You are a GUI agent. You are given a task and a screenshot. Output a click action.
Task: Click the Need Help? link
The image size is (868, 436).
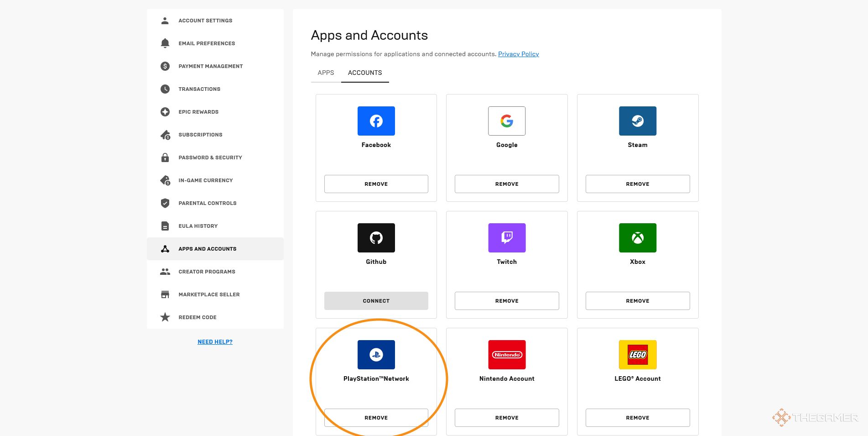coord(215,341)
